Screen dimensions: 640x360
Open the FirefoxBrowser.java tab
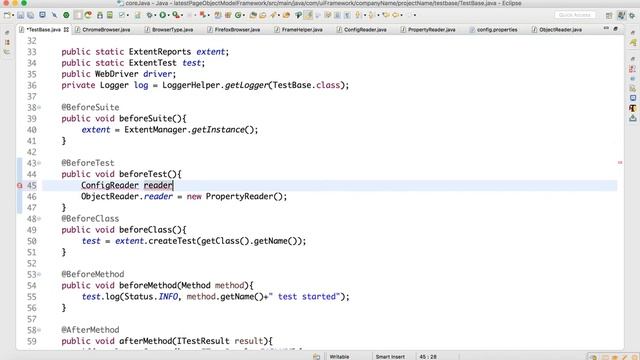[x=237, y=30]
